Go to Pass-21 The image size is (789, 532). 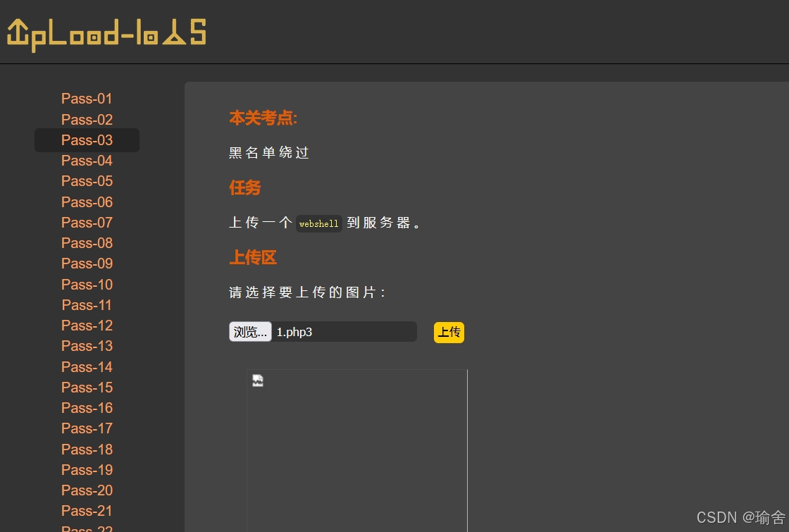[87, 511]
